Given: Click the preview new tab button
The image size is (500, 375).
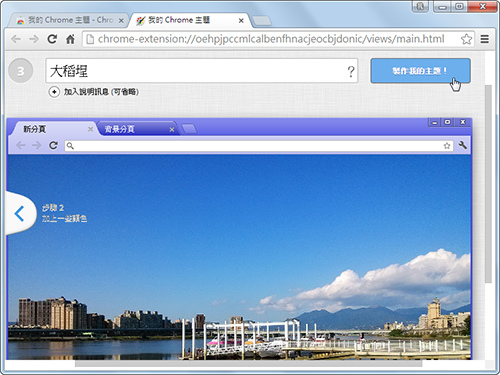Looking at the screenshot, I should [189, 129].
